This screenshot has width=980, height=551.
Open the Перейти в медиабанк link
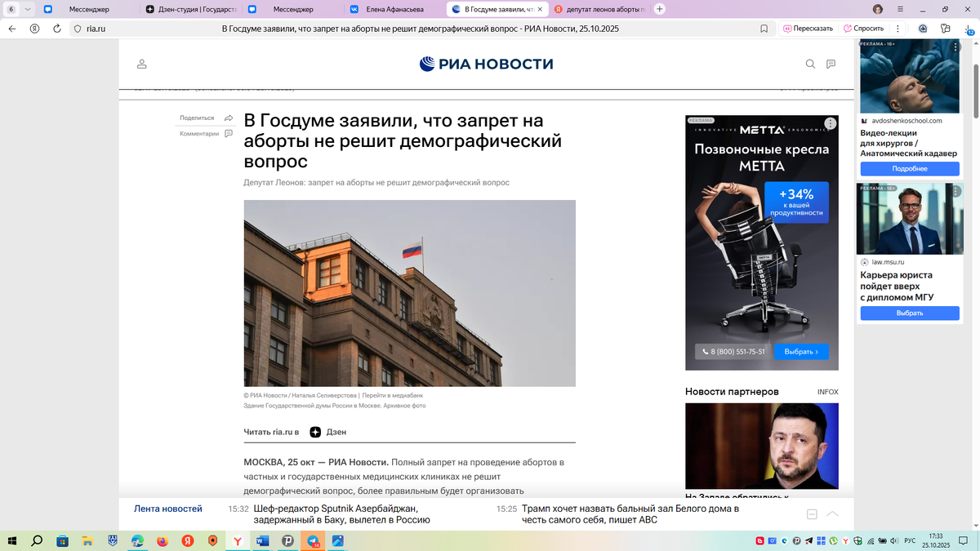click(395, 395)
